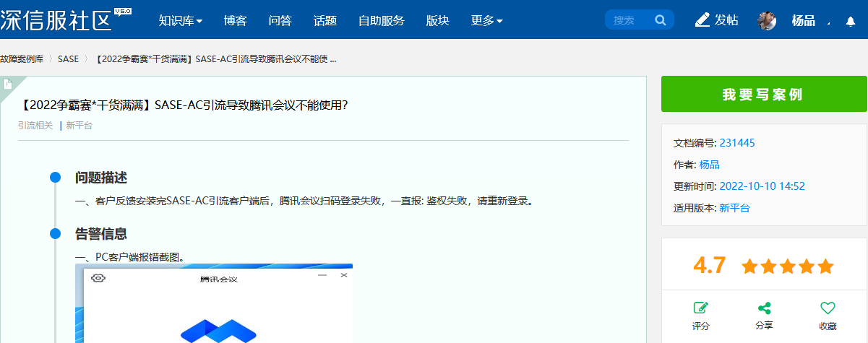Expand the 知识库 dropdown menu

(x=181, y=20)
